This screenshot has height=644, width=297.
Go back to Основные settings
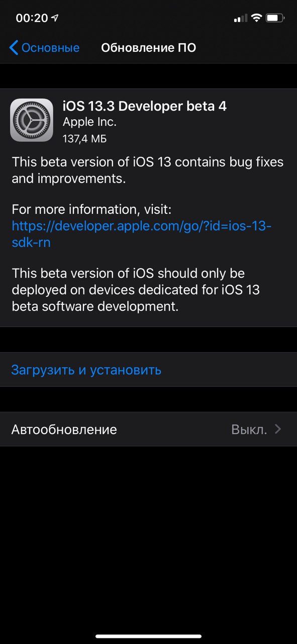(44, 48)
